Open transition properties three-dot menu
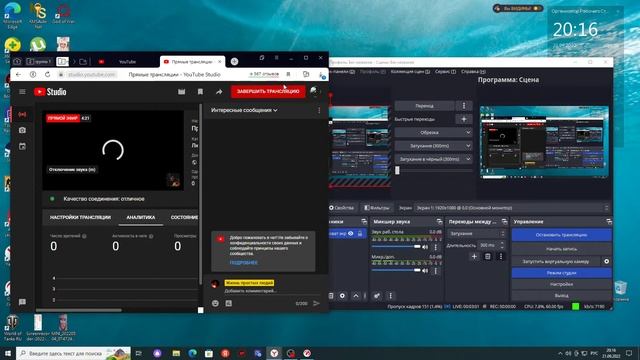The height and width of the screenshot is (360, 640). 501,256
